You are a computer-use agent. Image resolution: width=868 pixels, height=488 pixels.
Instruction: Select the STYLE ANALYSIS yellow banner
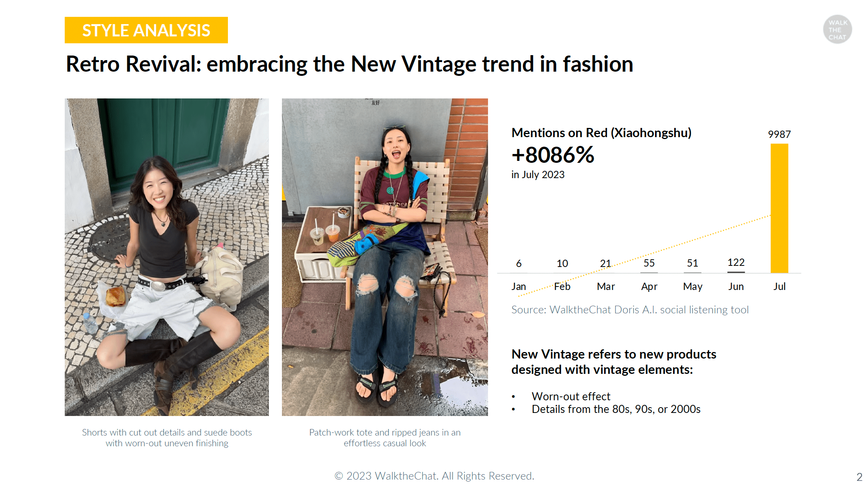point(146,30)
